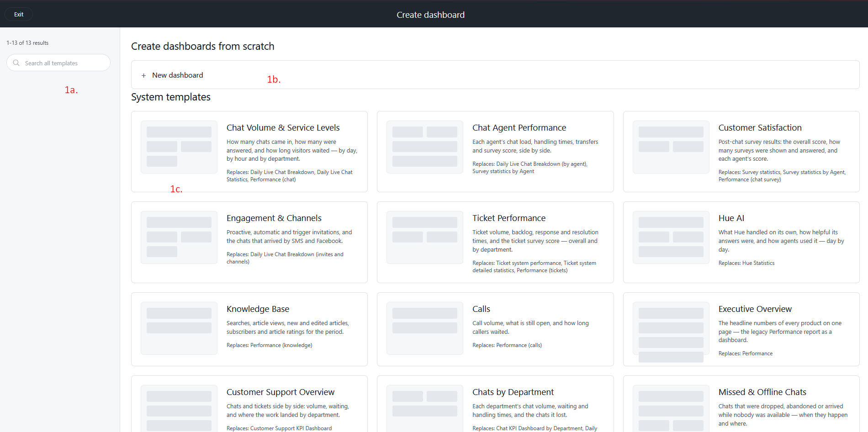The image size is (868, 432).
Task: Click Knowledge Base description text
Action: 288,327
